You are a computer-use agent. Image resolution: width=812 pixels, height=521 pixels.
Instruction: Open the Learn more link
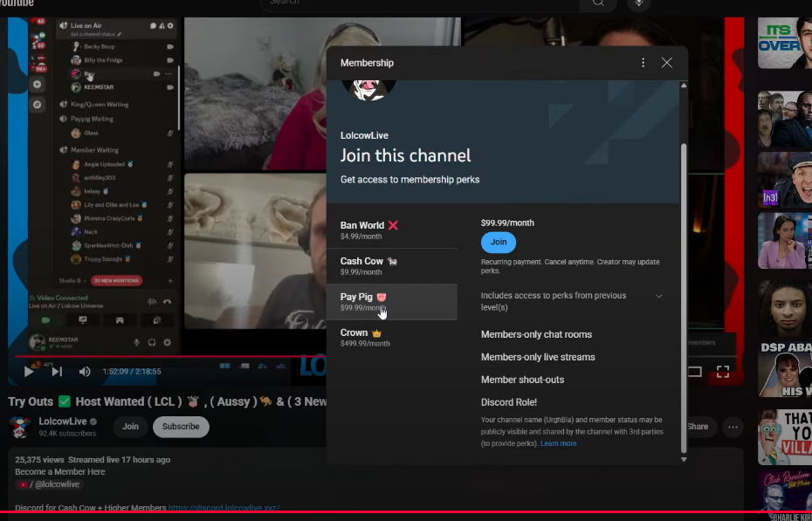558,443
